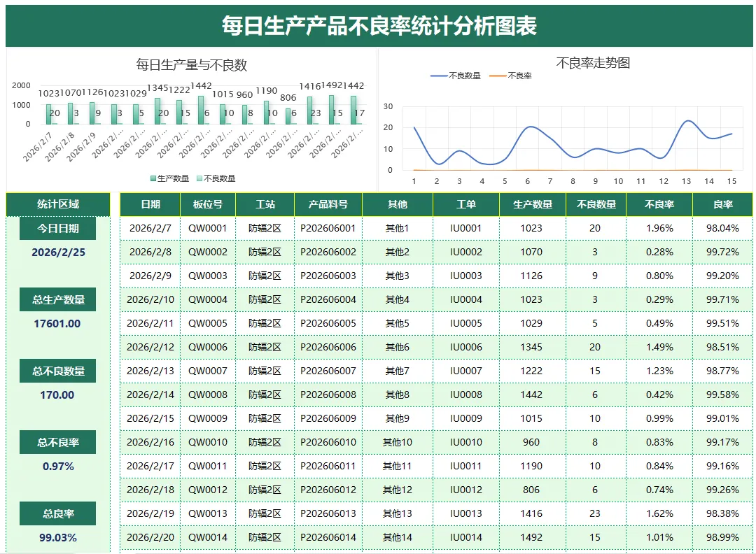This screenshot has height=554, width=756.
Task: Click the yield cell 98.99%
Action: [x=722, y=537]
